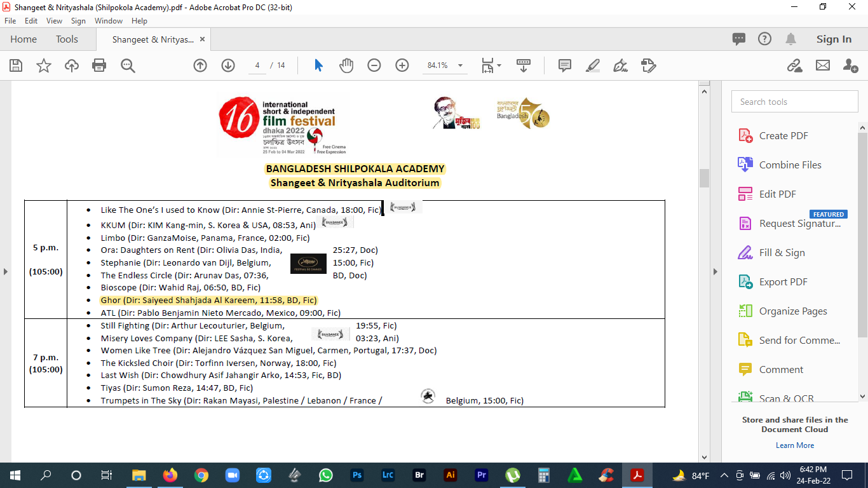Switch to the Tools tab
Viewport: 868px width, 488px height.
[x=67, y=39]
